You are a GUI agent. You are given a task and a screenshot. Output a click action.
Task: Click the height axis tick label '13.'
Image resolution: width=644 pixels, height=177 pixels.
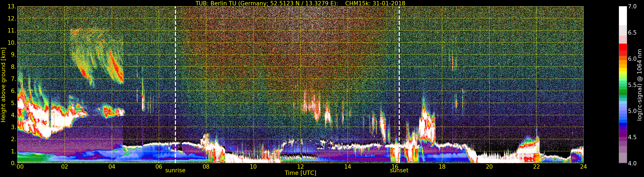click(x=12, y=6)
